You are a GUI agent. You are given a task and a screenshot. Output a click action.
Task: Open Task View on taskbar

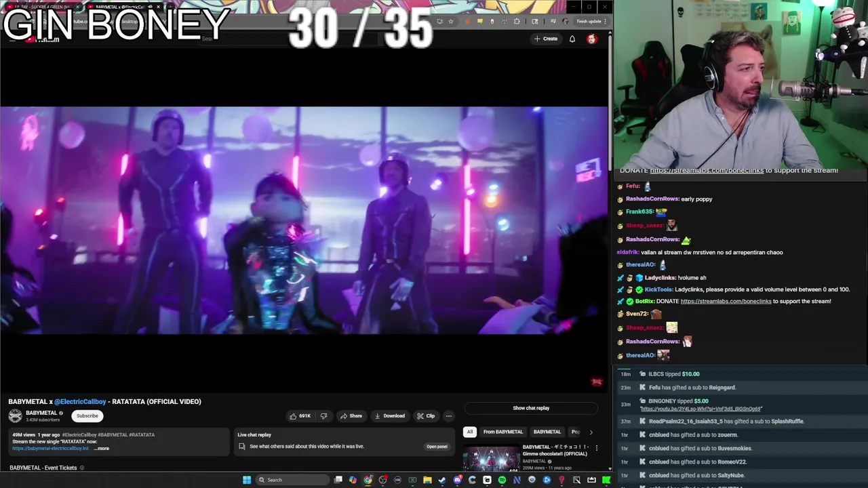338,480
